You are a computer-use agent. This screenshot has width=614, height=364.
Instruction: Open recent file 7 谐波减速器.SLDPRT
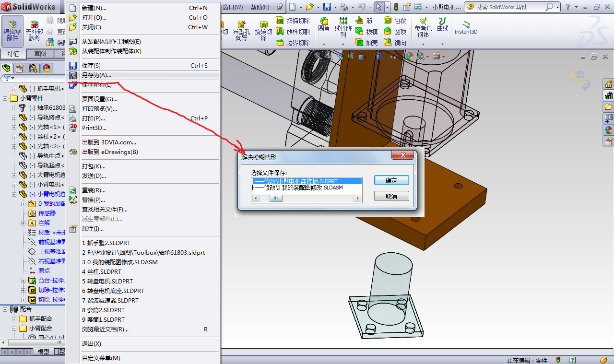coord(143,300)
